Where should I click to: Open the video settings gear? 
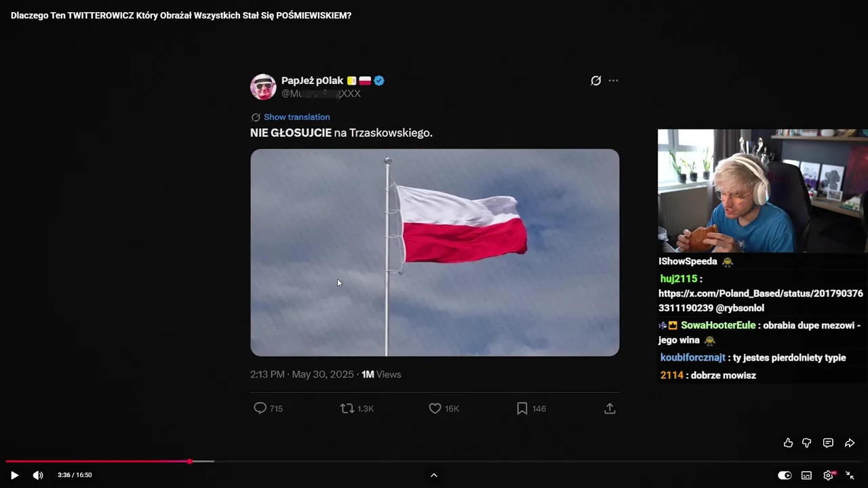point(829,475)
